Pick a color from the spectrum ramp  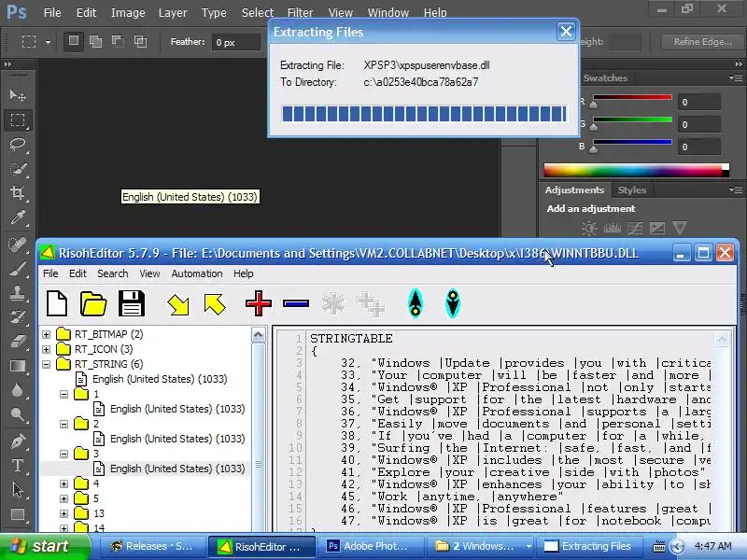[x=636, y=170]
